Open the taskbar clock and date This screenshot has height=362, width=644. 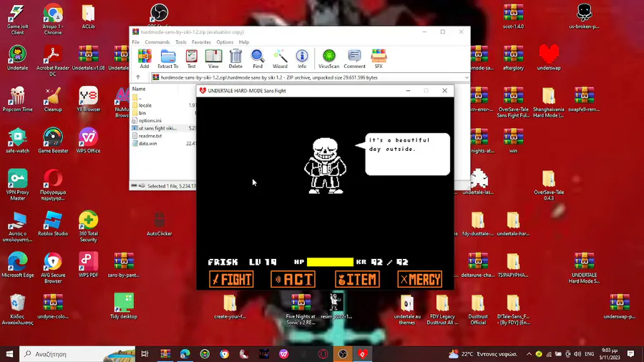click(x=610, y=354)
